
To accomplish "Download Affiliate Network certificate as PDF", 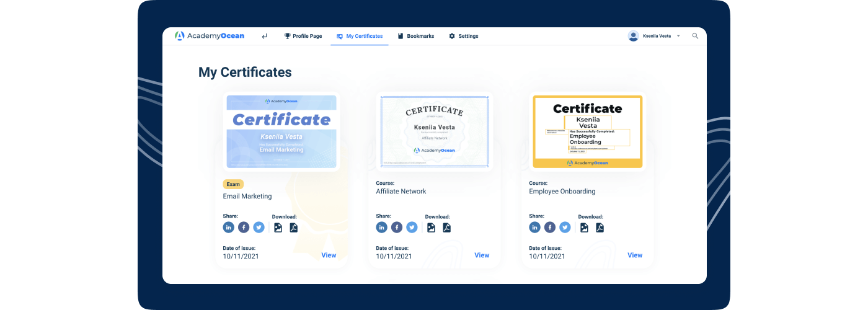I will click(x=446, y=228).
